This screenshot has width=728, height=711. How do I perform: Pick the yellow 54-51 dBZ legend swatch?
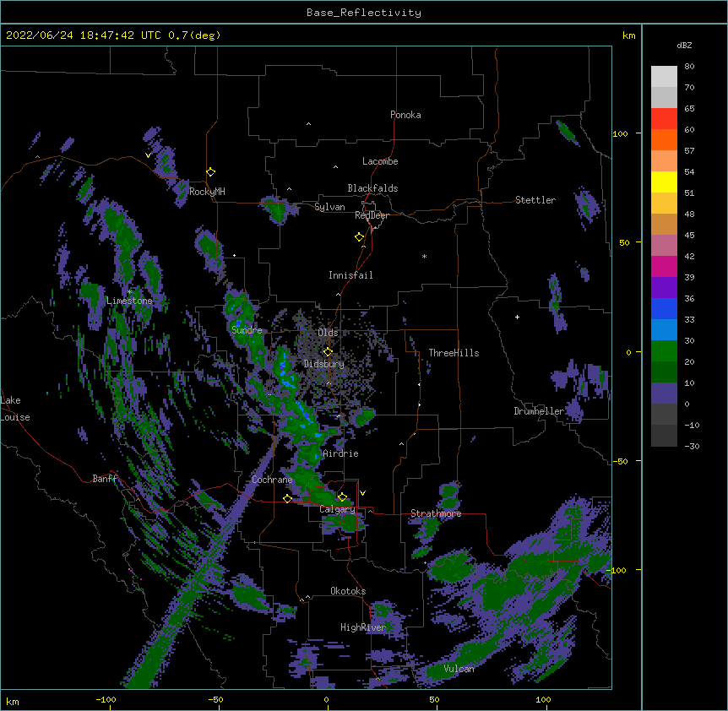(x=664, y=182)
